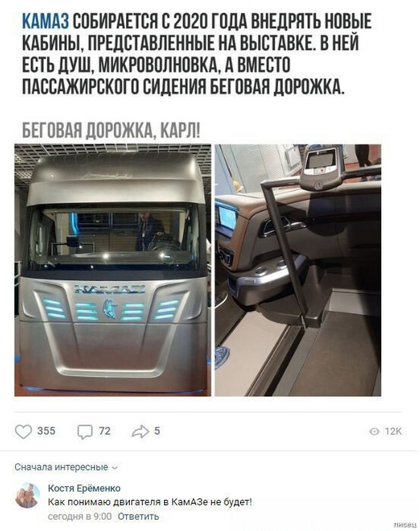Click the 72 comments counter
Image resolution: width=420 pixels, height=531 pixels.
[x=104, y=431]
